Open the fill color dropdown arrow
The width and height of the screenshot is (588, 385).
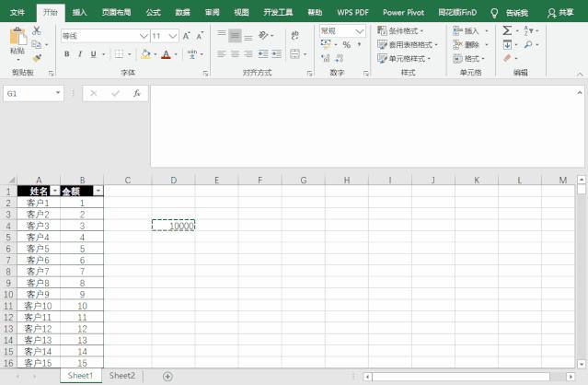click(156, 54)
